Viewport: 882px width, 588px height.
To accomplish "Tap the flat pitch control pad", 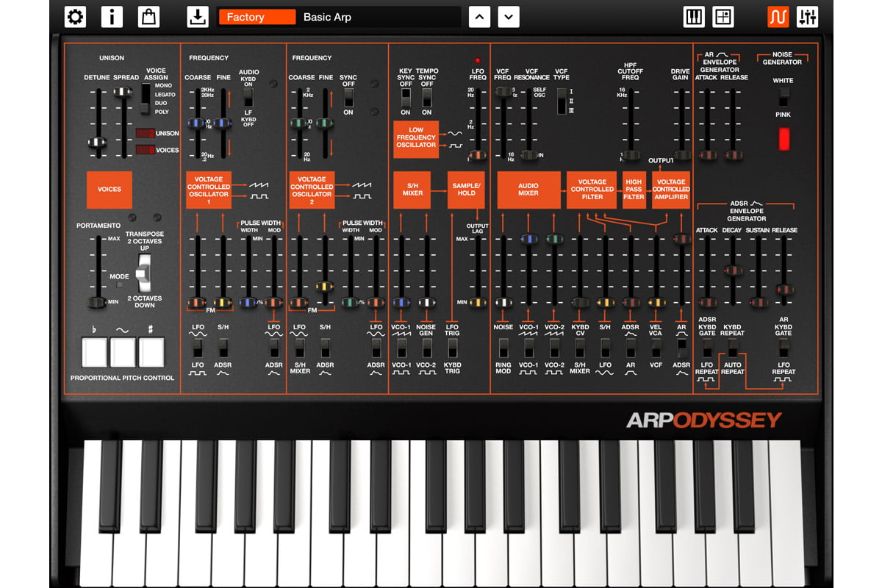I will tap(94, 353).
